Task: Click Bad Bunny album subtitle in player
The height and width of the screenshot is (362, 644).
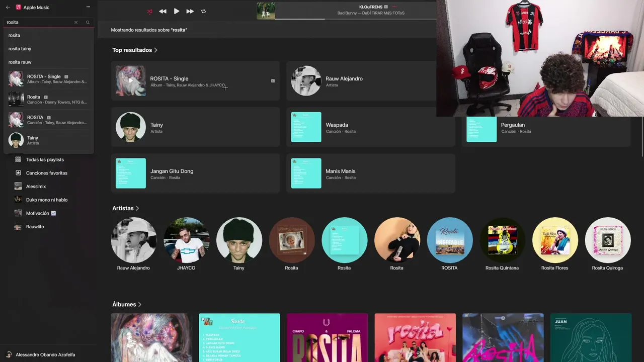Action: [371, 13]
